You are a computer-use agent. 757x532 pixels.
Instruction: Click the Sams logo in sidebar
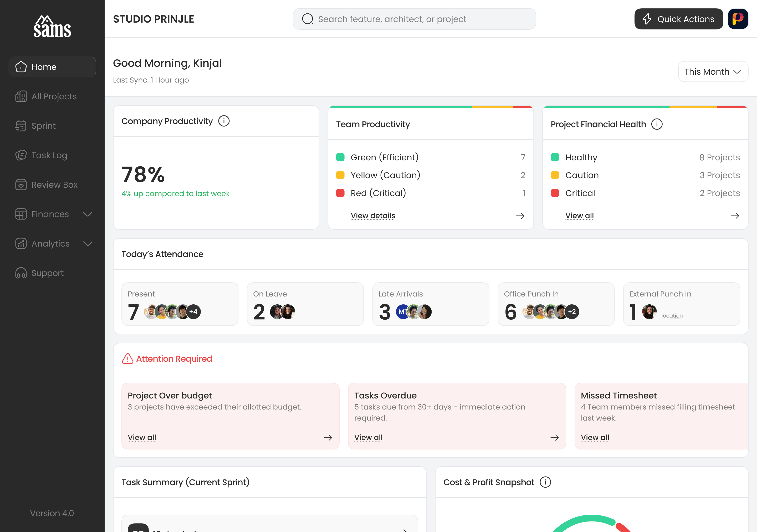(52, 26)
